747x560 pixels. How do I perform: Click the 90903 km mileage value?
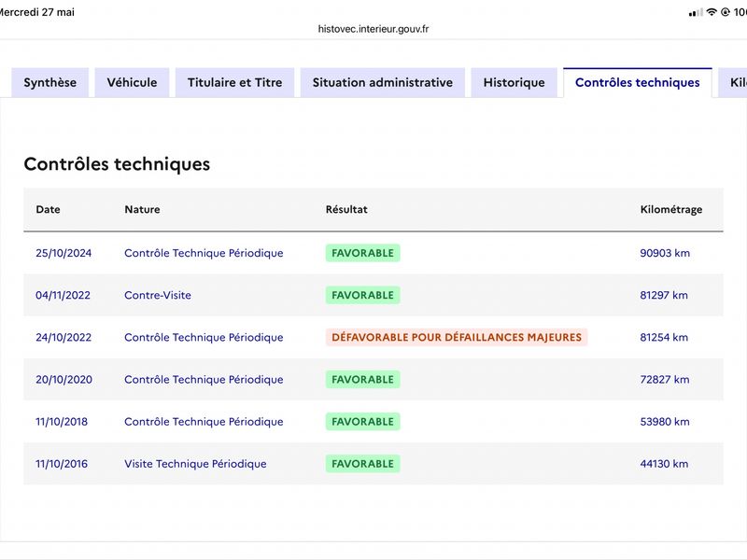click(x=665, y=253)
